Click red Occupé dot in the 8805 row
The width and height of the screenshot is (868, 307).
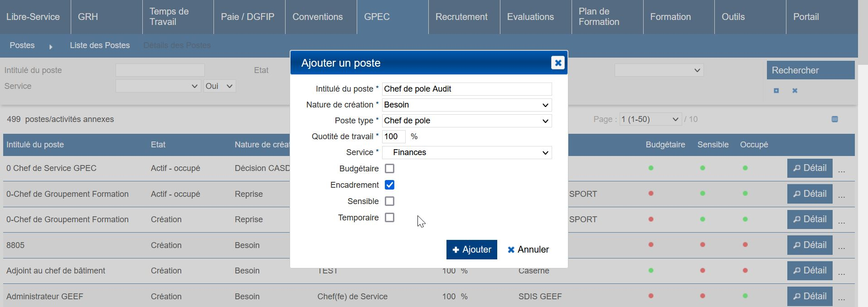pyautogui.click(x=745, y=245)
